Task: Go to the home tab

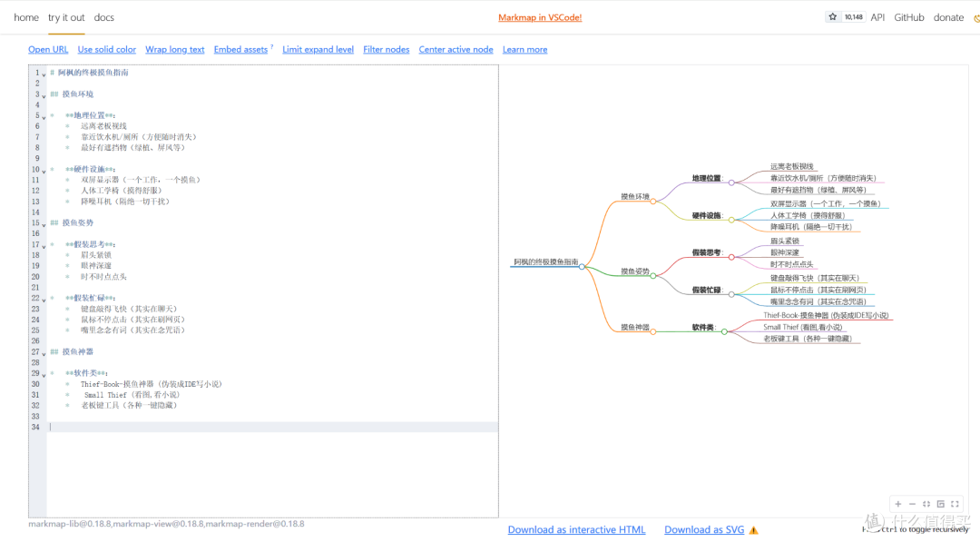Action: (x=26, y=17)
